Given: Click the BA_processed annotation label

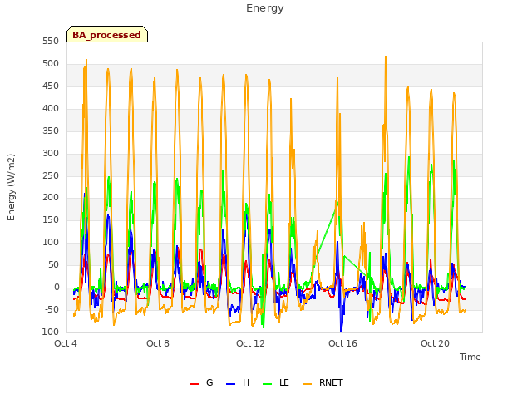Looking at the screenshot, I should point(107,35).
